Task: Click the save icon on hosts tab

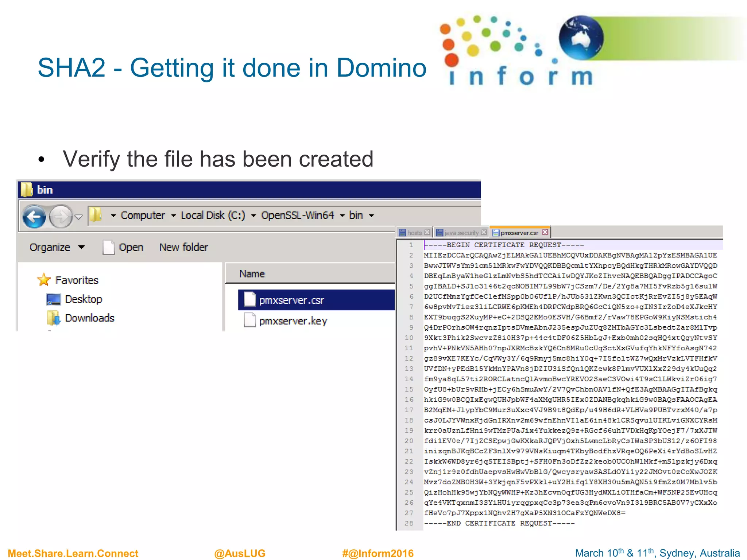Action: (x=402, y=233)
